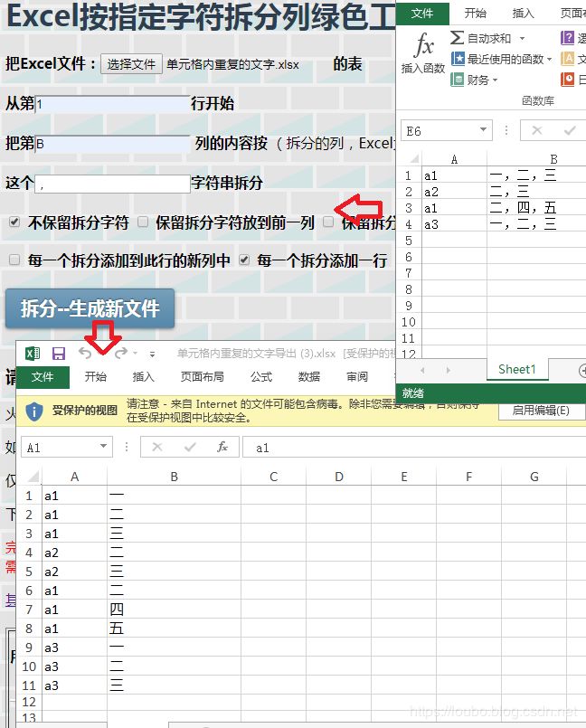Select the Sheet1 worksheet tab

[x=516, y=370]
